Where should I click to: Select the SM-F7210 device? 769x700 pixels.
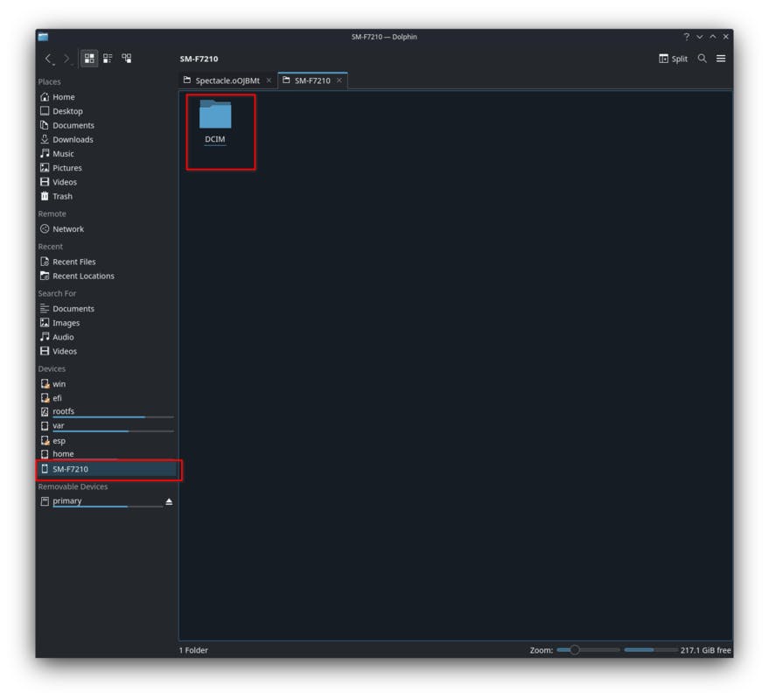[x=107, y=470]
